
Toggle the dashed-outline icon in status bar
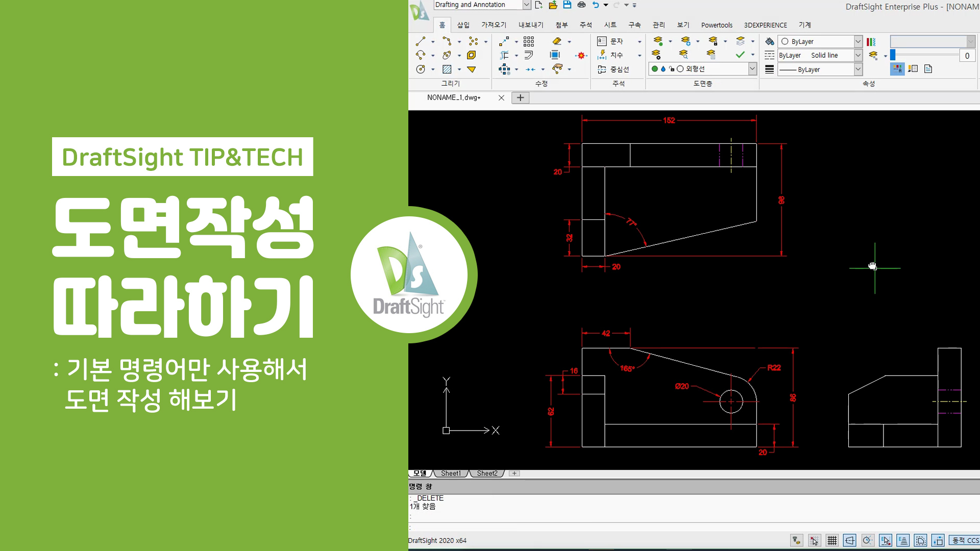921,540
